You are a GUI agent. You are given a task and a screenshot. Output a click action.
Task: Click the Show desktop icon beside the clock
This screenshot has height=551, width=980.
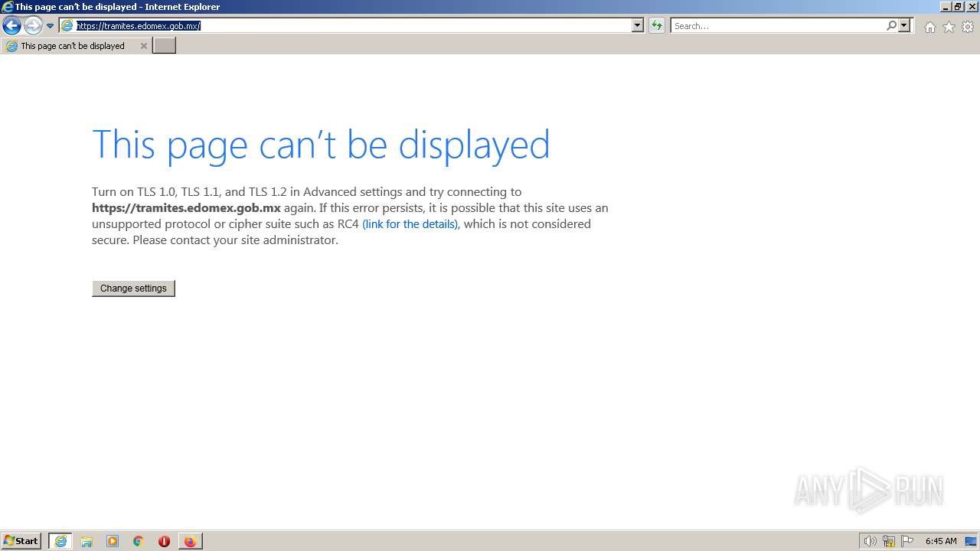coord(971,541)
